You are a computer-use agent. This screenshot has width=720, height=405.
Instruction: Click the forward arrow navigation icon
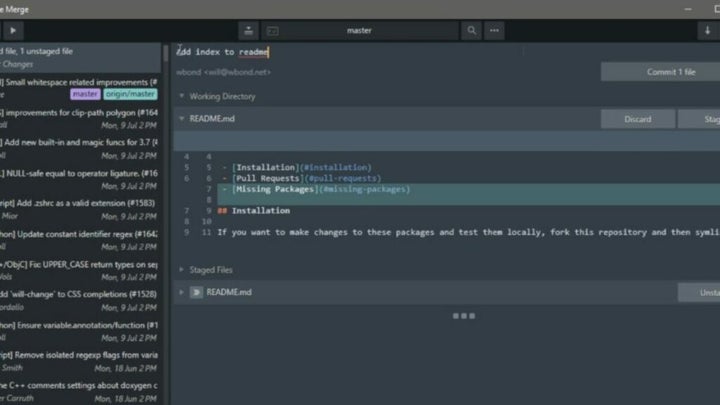tap(13, 30)
